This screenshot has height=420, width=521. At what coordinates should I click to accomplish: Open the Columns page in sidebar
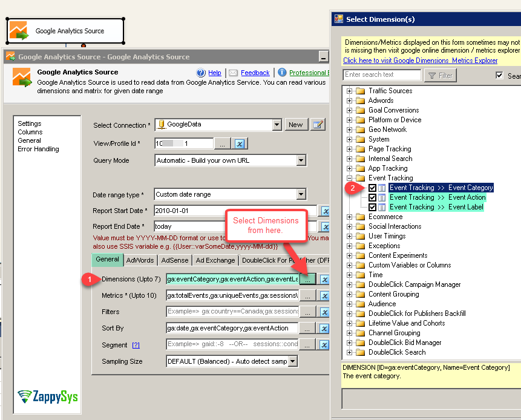coord(30,132)
